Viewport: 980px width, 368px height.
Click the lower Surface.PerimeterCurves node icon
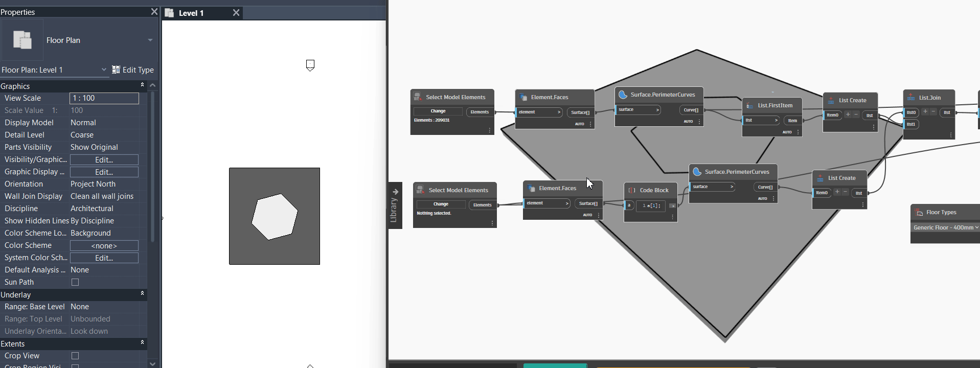coord(697,172)
